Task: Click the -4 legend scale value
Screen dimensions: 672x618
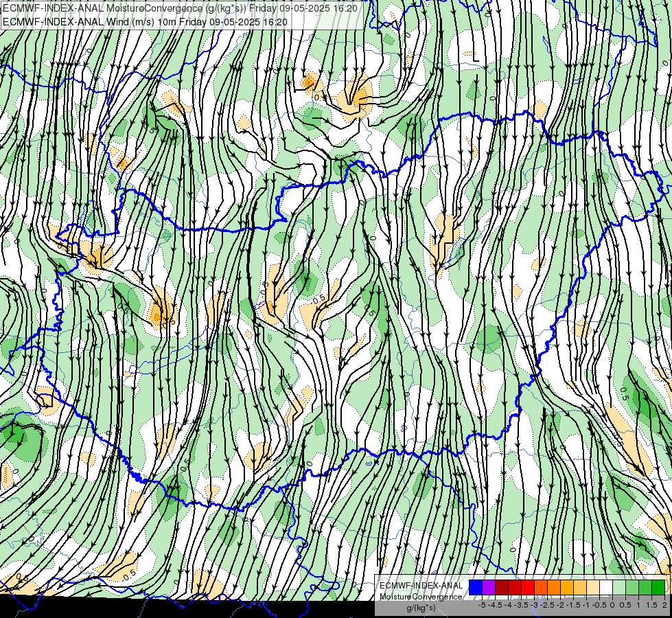Action: tap(508, 605)
